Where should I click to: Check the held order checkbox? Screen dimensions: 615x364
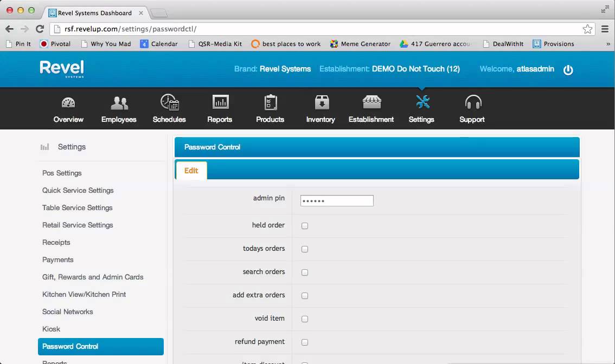point(305,226)
